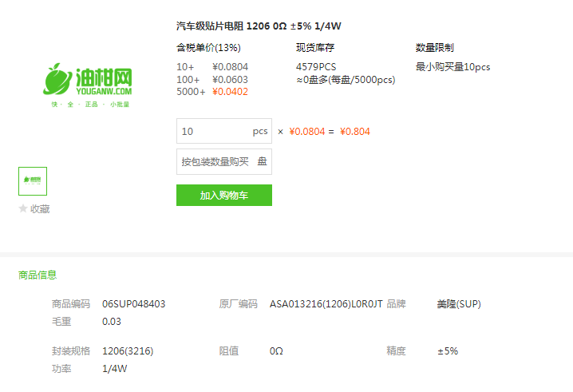Click the 按包装数量购买 reel quantity field
Image resolution: width=573 pixels, height=392 pixels.
pos(224,161)
